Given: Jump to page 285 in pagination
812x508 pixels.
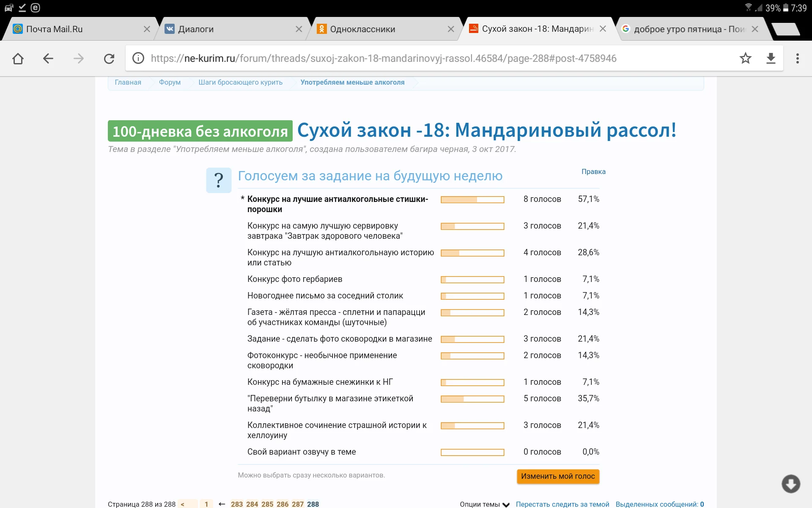Looking at the screenshot, I should 267,504.
